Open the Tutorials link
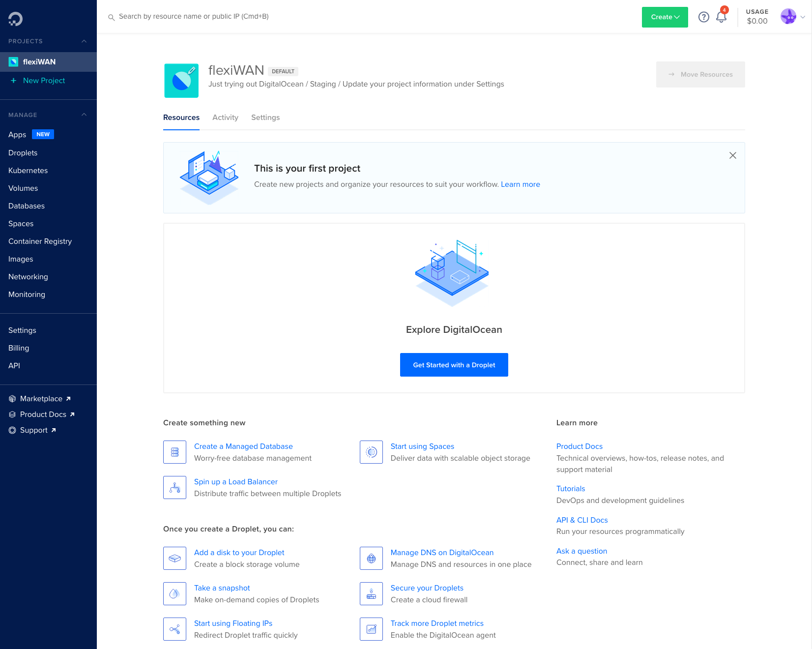The width and height of the screenshot is (812, 649). (x=570, y=489)
